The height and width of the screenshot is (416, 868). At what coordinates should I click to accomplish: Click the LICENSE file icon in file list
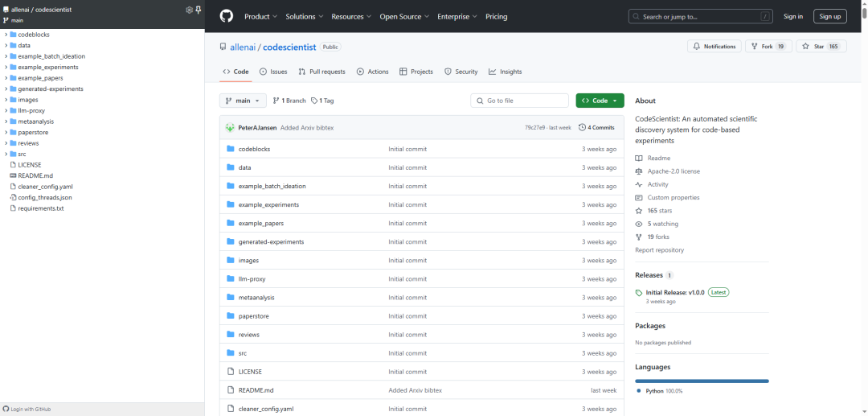coord(231,372)
